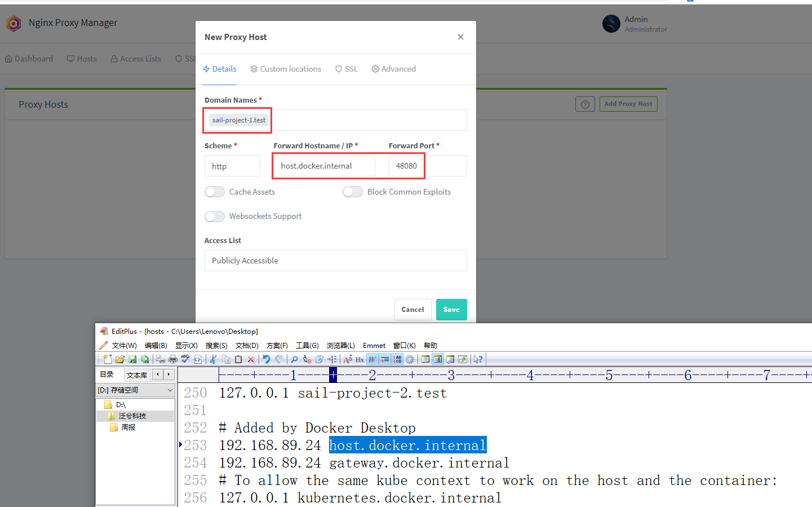Click the New file icon in EditPlus toolbar
The image size is (812, 507).
(107, 359)
